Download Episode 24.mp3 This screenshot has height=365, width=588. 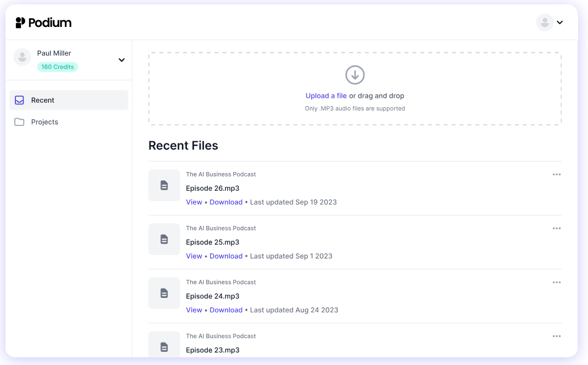tap(226, 309)
